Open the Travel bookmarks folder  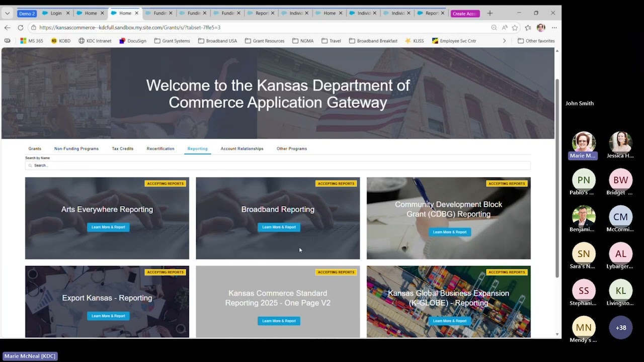(x=331, y=41)
